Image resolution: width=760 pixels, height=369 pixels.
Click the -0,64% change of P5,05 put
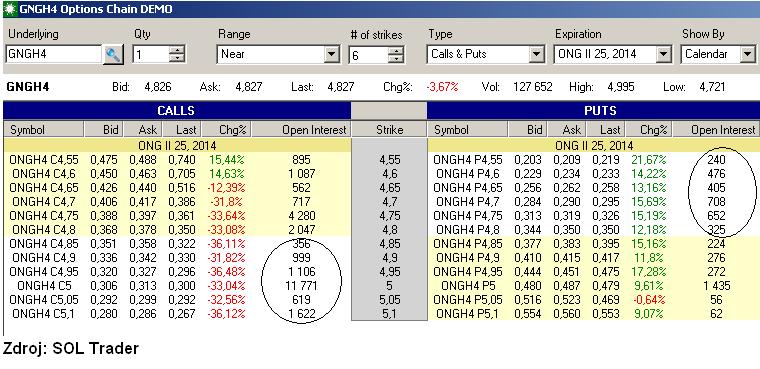pos(649,300)
